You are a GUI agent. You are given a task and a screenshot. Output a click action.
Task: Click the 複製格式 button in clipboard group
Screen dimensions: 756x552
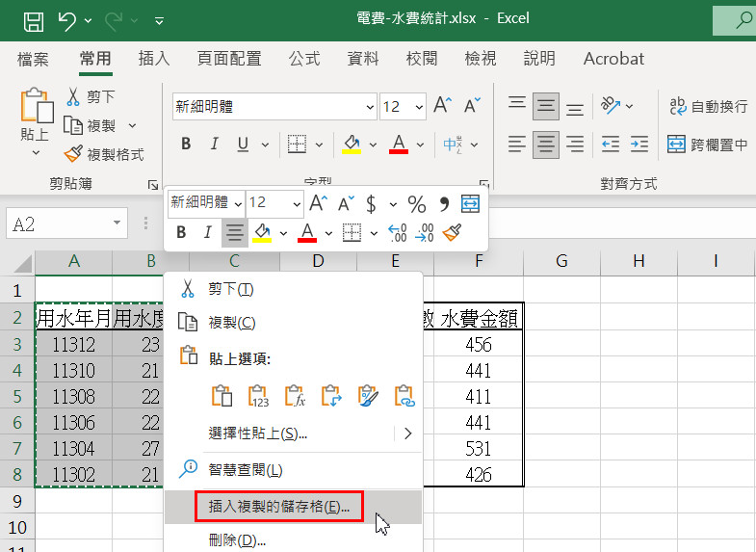click(104, 154)
